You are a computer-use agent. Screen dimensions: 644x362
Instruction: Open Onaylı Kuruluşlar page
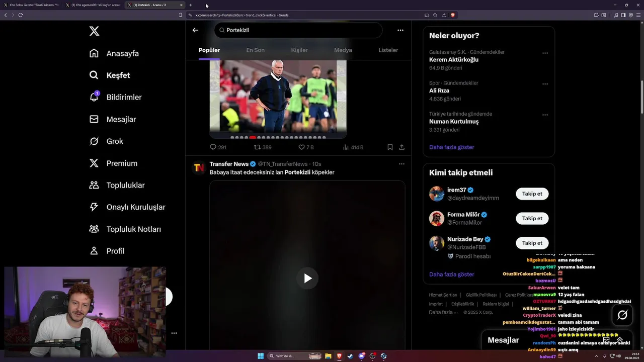point(127,207)
